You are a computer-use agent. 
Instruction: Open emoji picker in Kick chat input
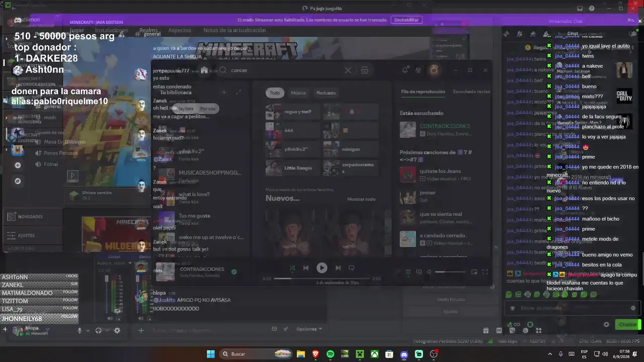633,308
